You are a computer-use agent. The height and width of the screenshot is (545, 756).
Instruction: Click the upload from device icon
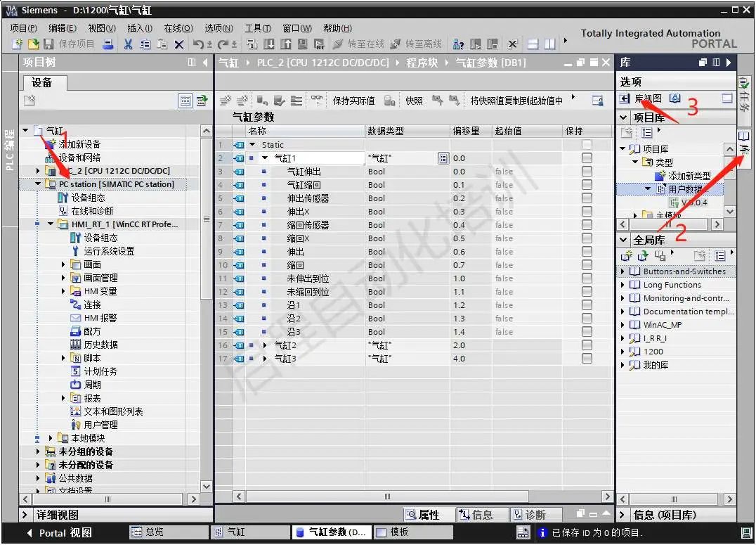click(286, 44)
